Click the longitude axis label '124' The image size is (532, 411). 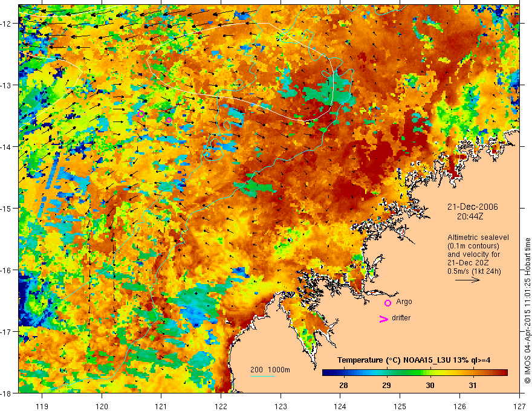click(340, 406)
